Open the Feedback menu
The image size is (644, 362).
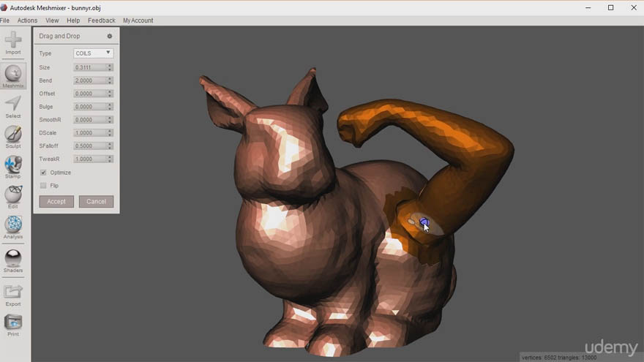click(x=102, y=20)
